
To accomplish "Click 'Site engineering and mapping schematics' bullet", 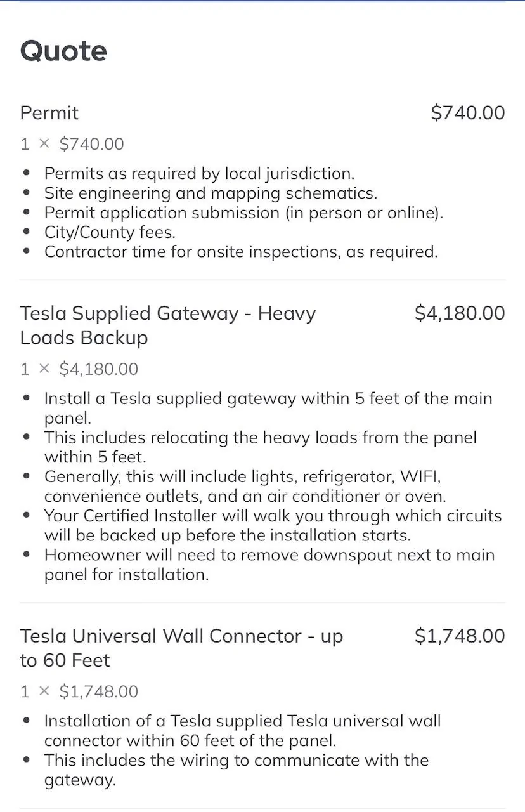I will pos(211,193).
